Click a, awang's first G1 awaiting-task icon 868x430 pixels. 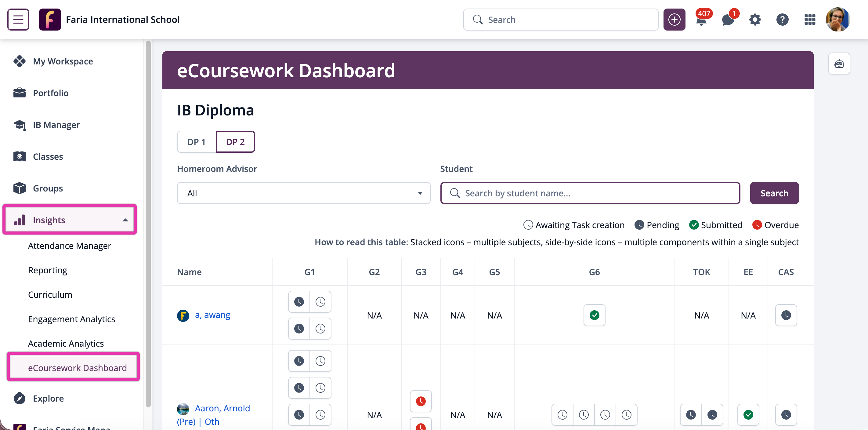pos(320,301)
